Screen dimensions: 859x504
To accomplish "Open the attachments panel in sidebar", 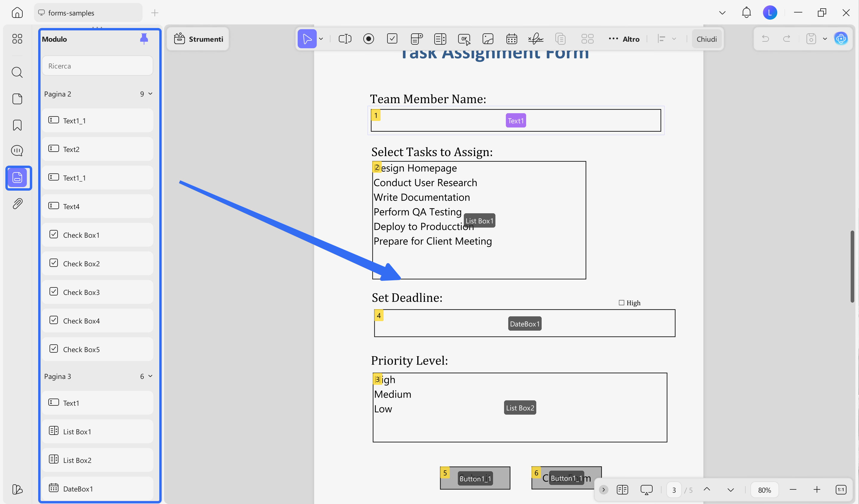I will click(17, 204).
